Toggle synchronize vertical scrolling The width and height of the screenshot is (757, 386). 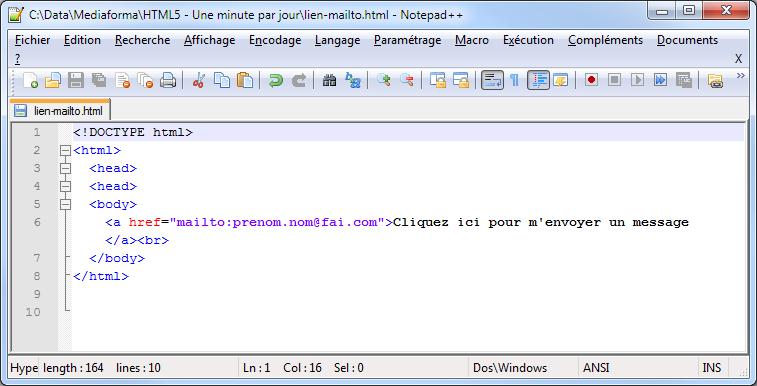438,80
